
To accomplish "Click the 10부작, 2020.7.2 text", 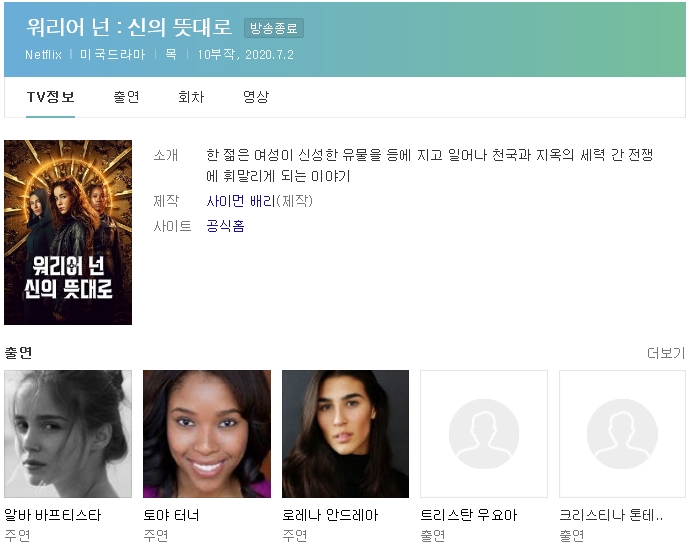I will [x=245, y=55].
